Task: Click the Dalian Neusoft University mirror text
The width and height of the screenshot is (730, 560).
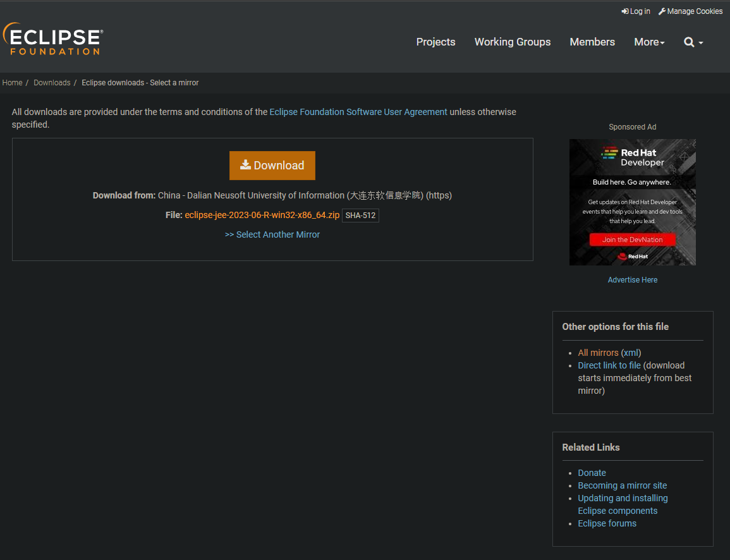Action: click(305, 195)
